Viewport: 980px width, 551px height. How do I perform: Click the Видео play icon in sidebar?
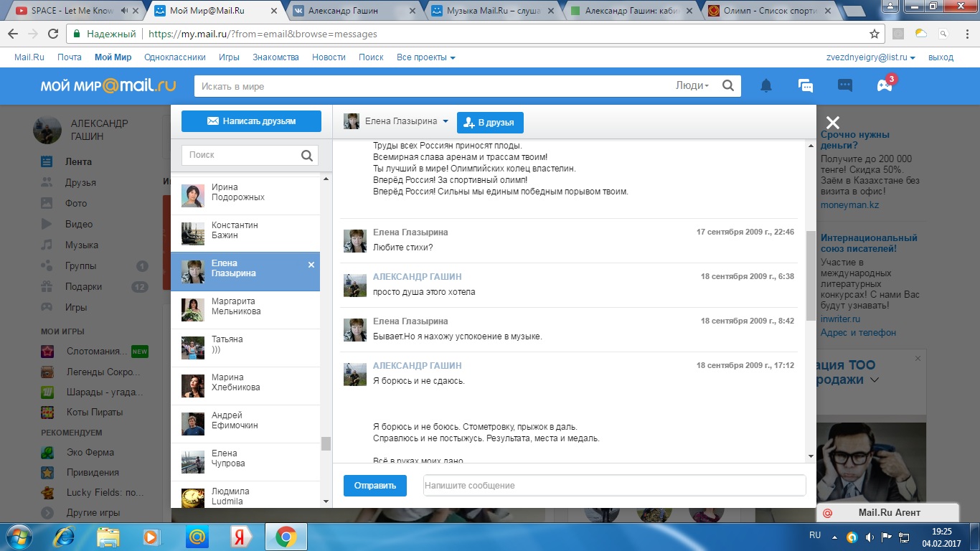tap(47, 224)
